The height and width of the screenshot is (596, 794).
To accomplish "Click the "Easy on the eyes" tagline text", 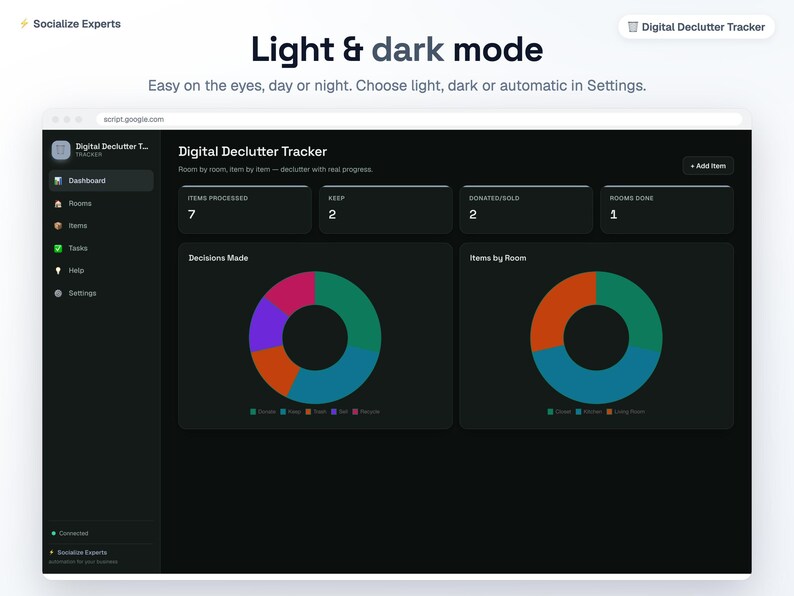I will (397, 86).
